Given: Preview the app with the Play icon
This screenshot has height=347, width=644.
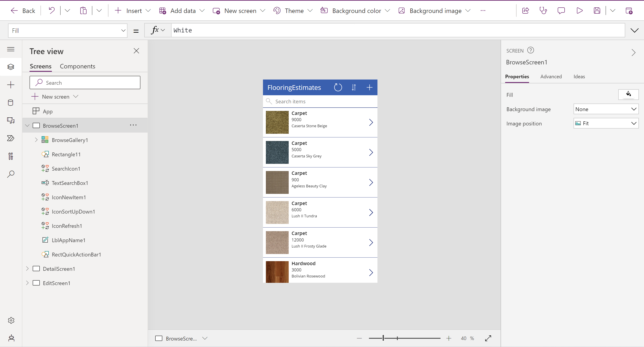Looking at the screenshot, I should pos(579,11).
